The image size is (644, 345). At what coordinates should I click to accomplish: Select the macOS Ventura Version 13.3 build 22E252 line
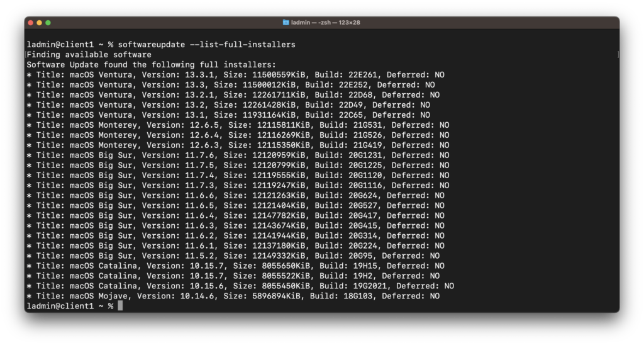pos(231,85)
